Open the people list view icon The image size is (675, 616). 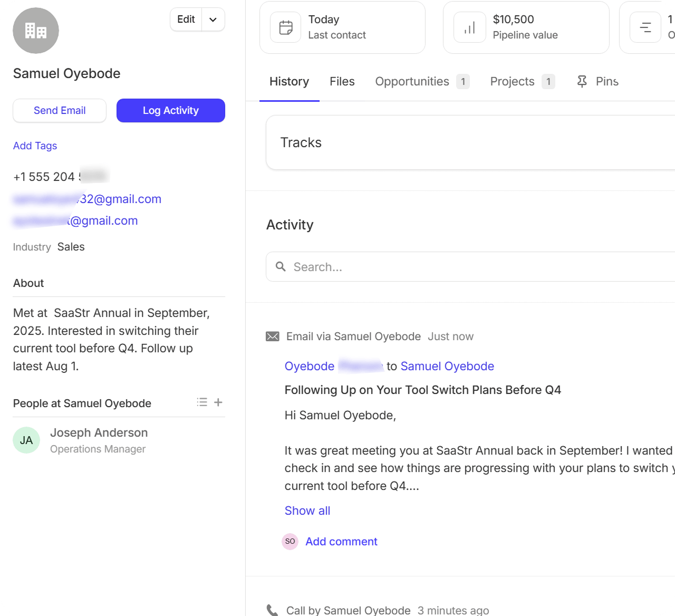pos(202,402)
